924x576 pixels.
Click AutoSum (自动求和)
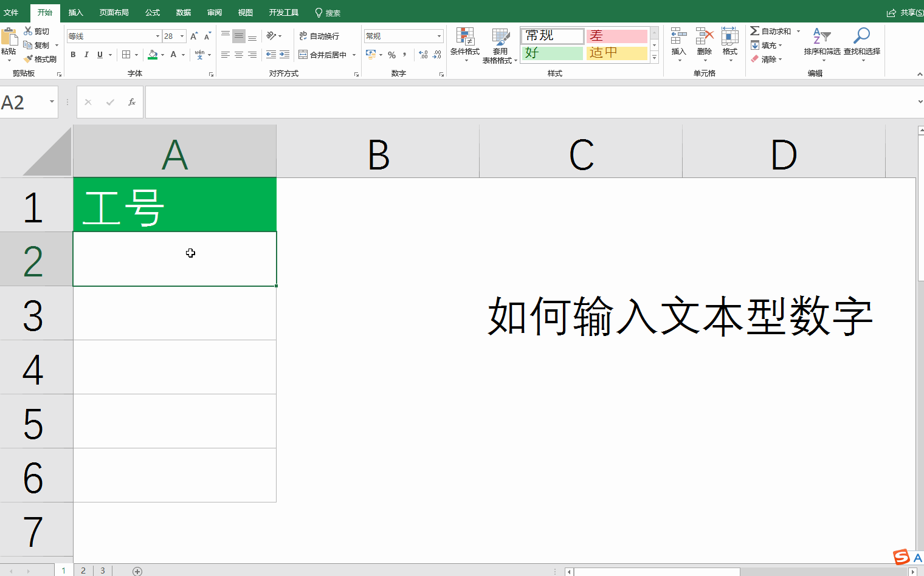click(770, 31)
